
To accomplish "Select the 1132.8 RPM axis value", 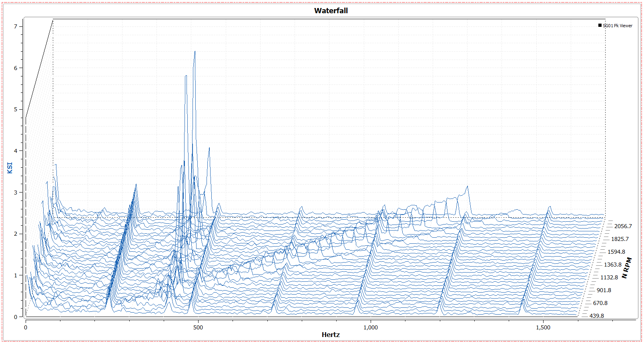I will (609, 277).
